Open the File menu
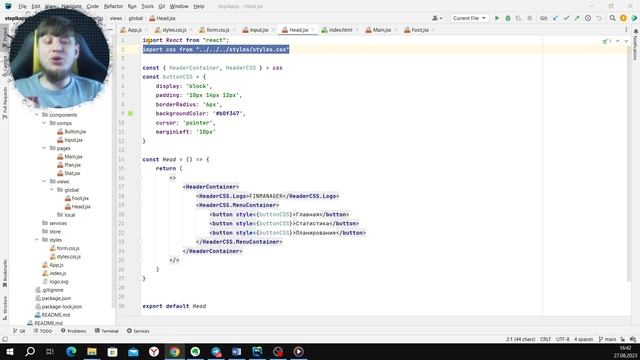Image resolution: width=640 pixels, height=360 pixels. [22, 6]
